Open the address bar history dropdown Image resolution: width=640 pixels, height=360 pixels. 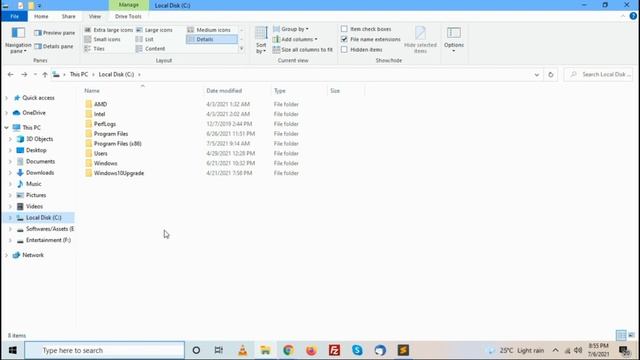[537, 75]
